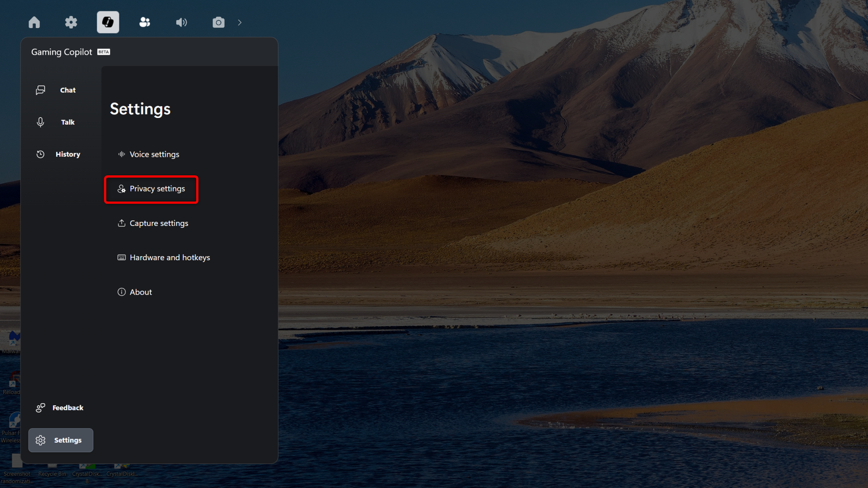Toggle the Gaming Copilot widget icon
Screen dimensions: 868x488
coord(108,23)
